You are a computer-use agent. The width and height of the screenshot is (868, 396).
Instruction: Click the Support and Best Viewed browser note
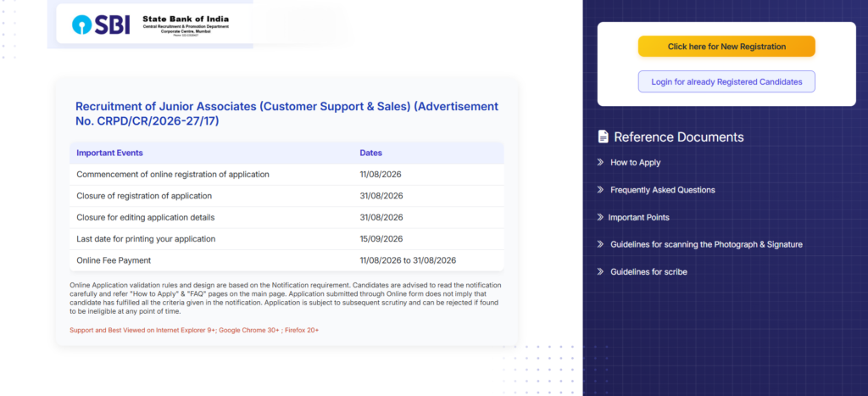194,330
